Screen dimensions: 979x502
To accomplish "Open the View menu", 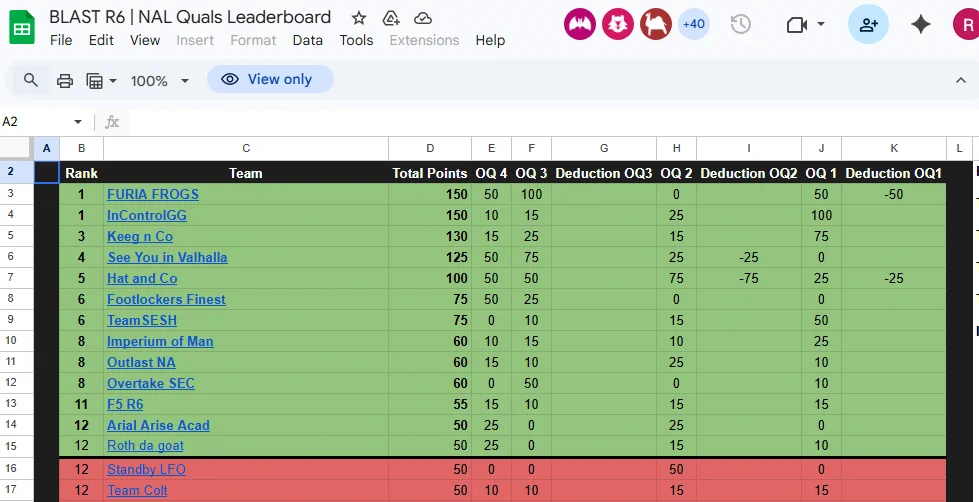I will [x=145, y=40].
